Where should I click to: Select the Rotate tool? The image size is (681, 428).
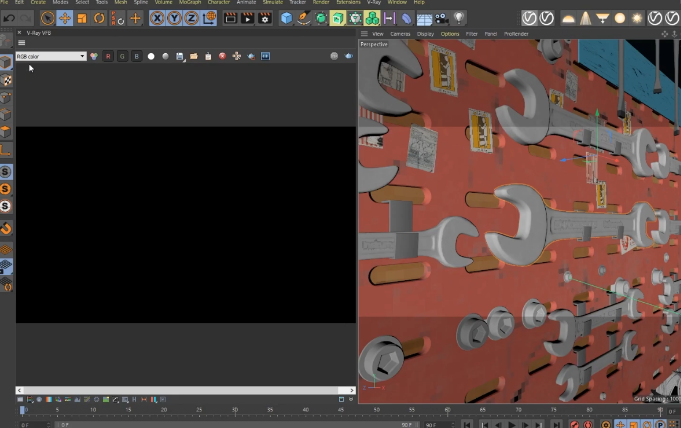99,18
